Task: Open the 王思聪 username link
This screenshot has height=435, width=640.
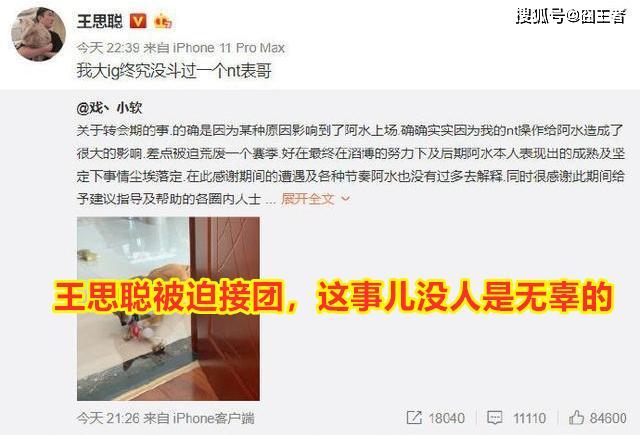Action: [x=100, y=21]
